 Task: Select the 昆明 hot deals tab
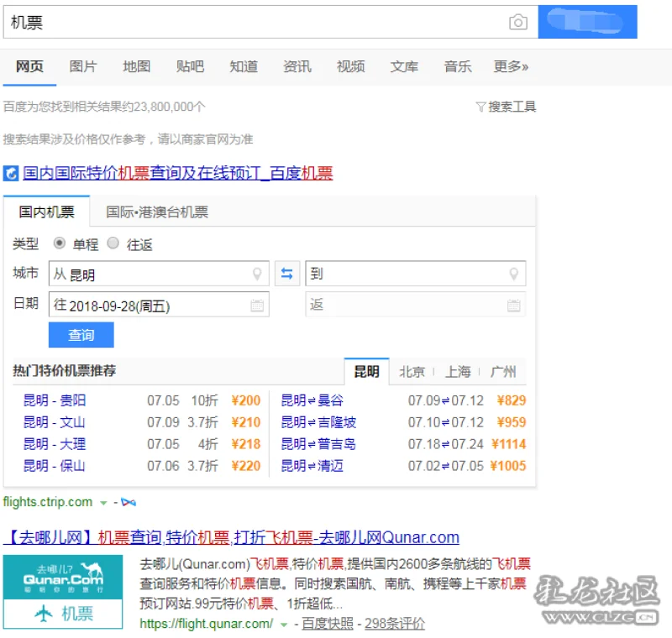click(x=367, y=371)
